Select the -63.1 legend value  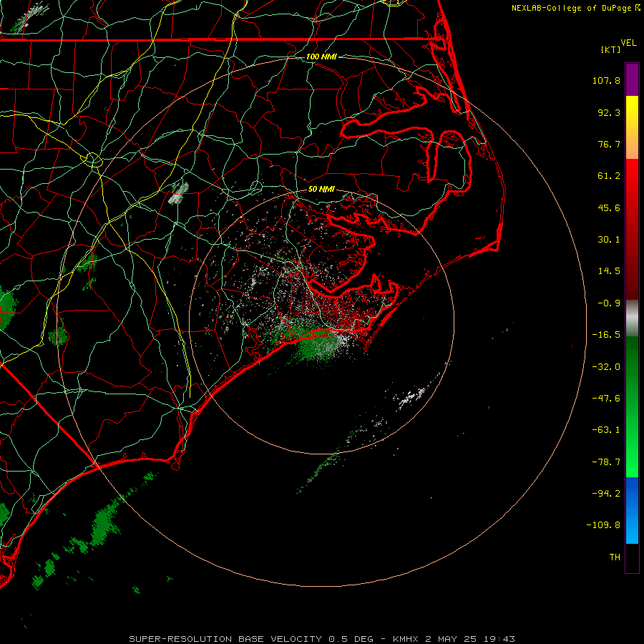(x=606, y=430)
